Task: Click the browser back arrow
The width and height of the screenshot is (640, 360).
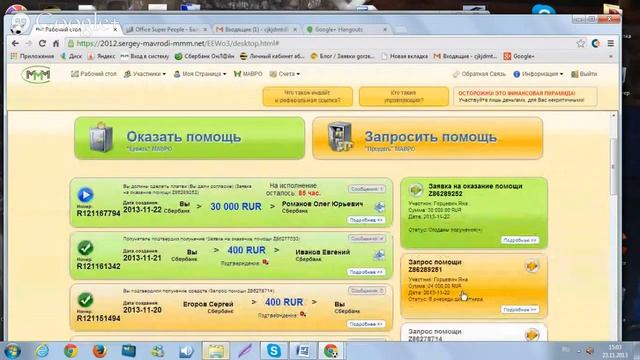Action: tap(16, 43)
